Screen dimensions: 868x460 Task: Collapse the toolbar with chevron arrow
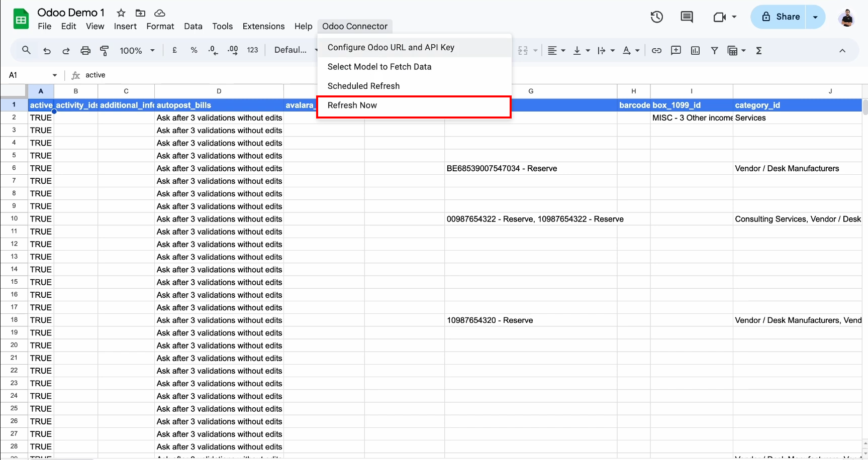tap(842, 51)
